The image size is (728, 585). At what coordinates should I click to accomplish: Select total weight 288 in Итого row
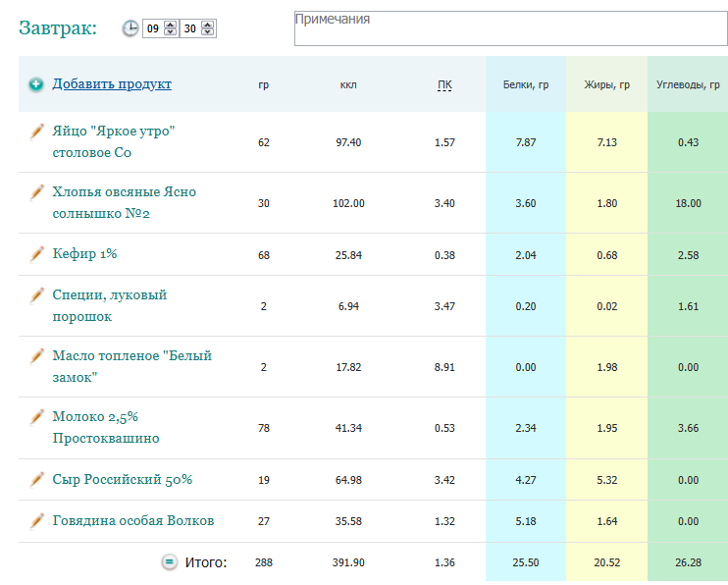[263, 562]
